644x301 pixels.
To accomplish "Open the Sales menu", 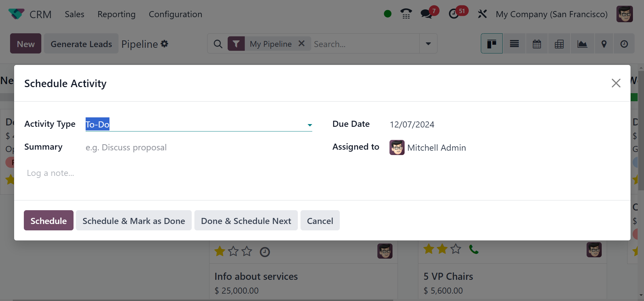I will (75, 14).
